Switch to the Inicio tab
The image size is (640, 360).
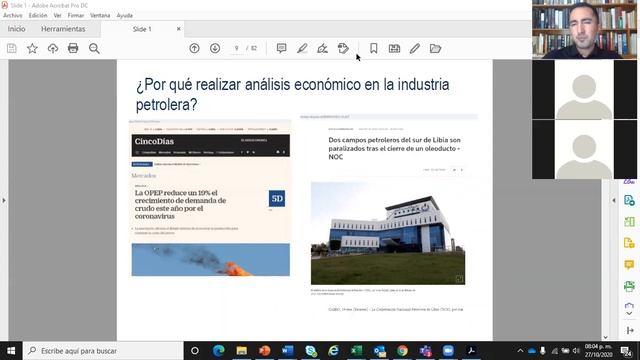(16, 29)
